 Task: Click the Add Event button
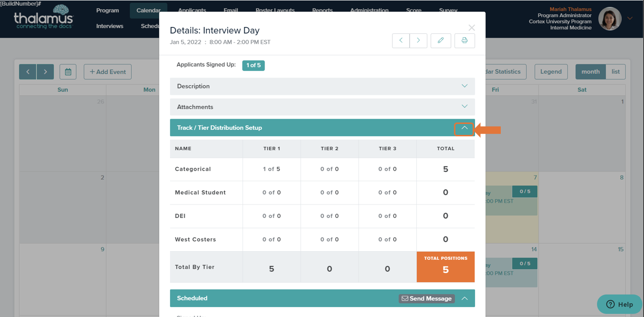point(108,72)
